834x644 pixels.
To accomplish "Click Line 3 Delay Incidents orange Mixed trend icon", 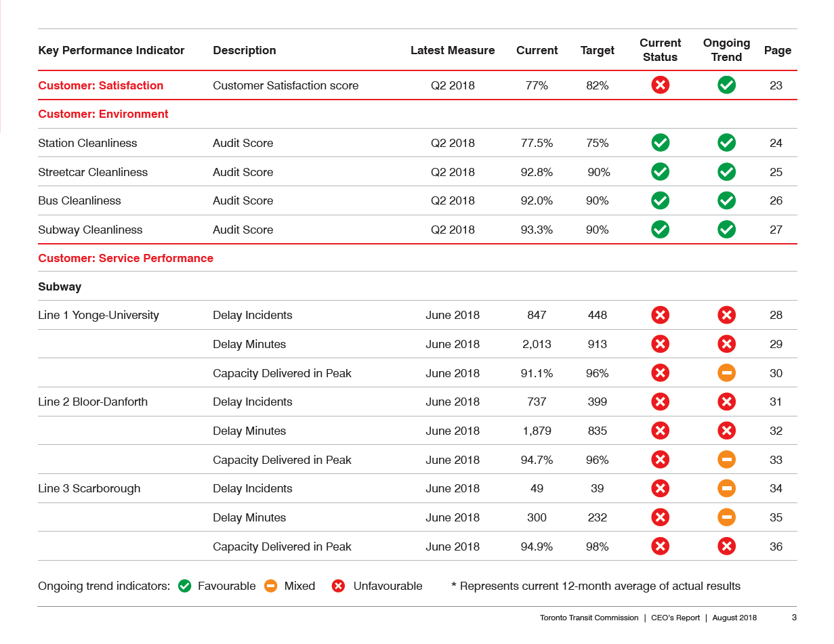I will tap(726, 488).
